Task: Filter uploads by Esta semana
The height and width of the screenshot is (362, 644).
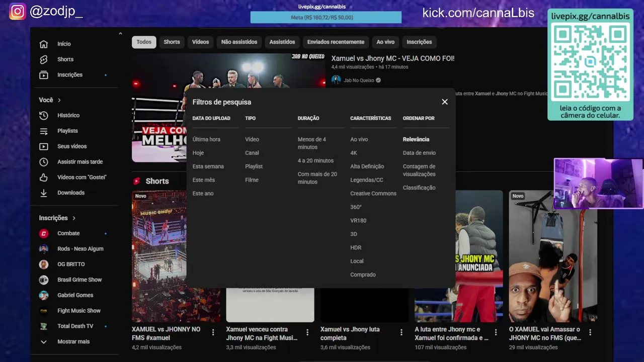Action: pos(208,166)
